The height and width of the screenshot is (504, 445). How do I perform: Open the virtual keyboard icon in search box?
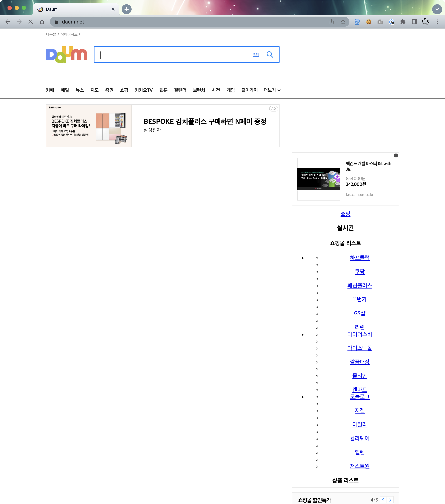[256, 55]
